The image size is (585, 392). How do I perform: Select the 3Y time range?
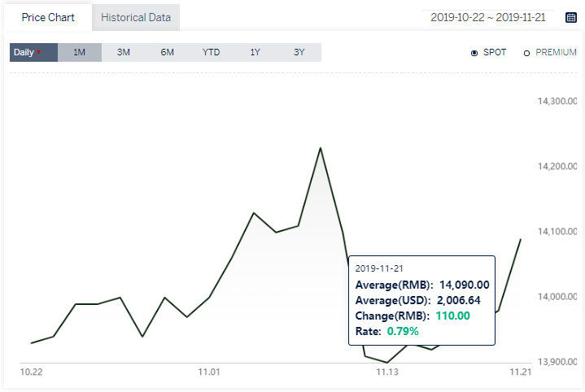299,52
